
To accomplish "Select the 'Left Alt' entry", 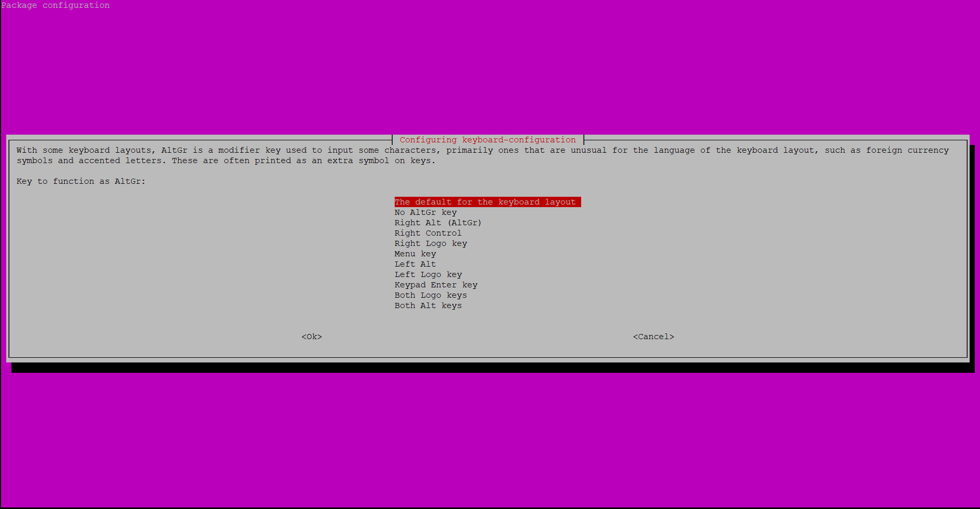I will 415,264.
